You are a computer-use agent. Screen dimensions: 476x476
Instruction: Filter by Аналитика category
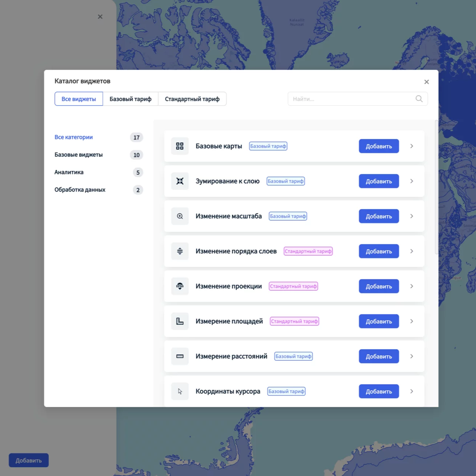point(69,172)
